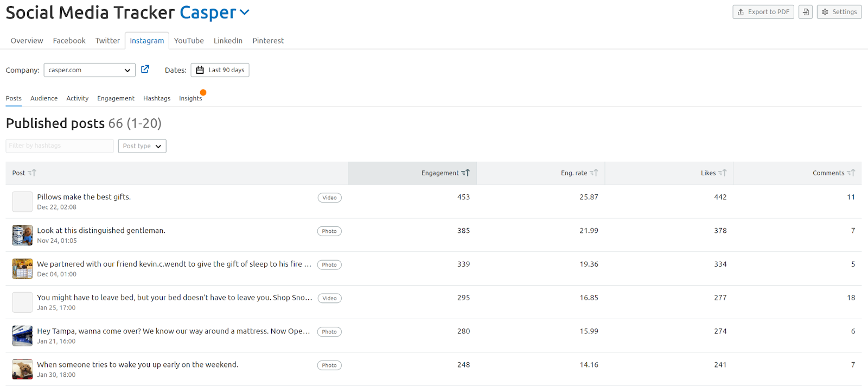Click the Filter by hashtags field
The width and height of the screenshot is (868, 392).
coord(60,146)
